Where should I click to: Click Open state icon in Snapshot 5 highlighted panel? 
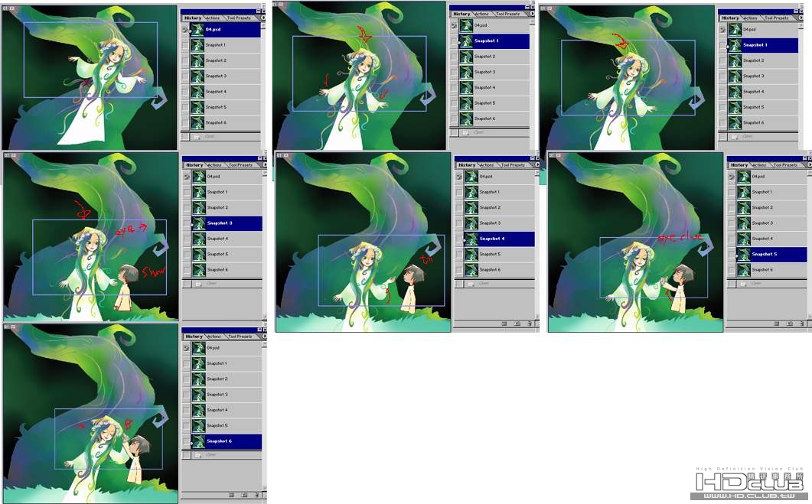(742, 284)
